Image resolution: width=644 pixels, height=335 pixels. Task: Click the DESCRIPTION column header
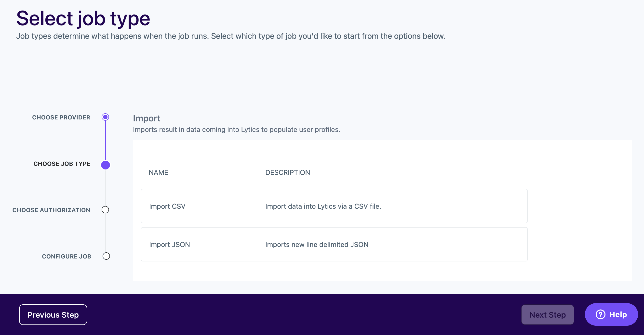(x=287, y=172)
